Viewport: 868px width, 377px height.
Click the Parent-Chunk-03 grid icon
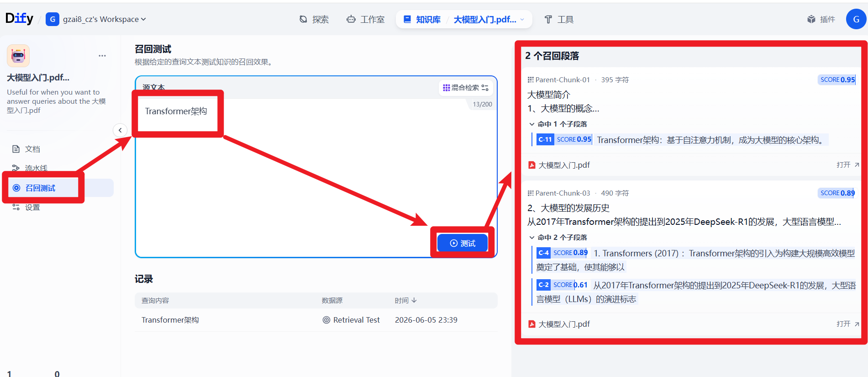[x=531, y=193]
